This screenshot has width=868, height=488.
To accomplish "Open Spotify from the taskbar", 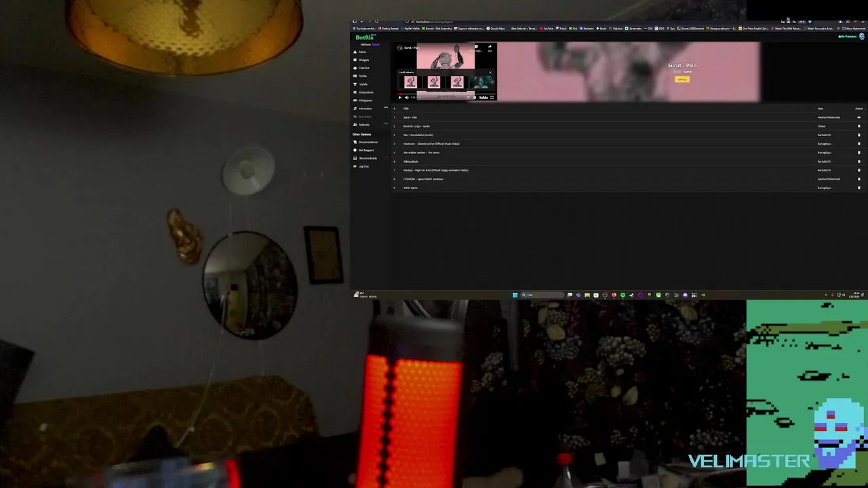I will tap(623, 295).
